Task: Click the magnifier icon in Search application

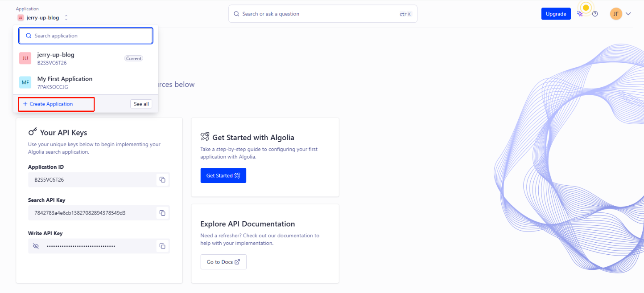Action: coord(29,36)
